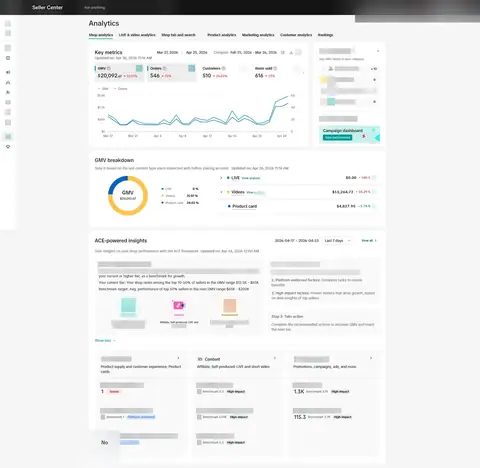The width and height of the screenshot is (480, 468).
Task: Click the Seller Center logo
Action: (x=47, y=7)
